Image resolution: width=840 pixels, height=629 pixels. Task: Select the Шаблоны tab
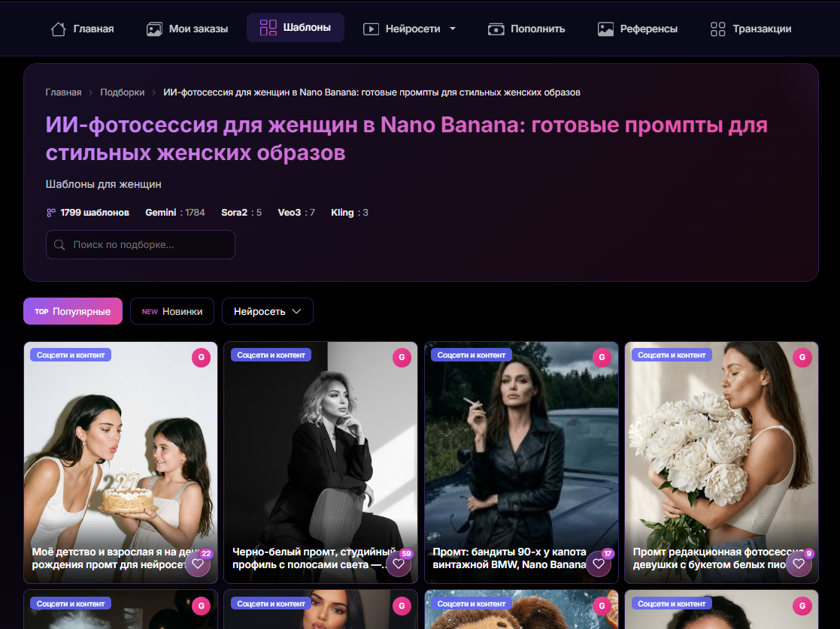click(296, 27)
